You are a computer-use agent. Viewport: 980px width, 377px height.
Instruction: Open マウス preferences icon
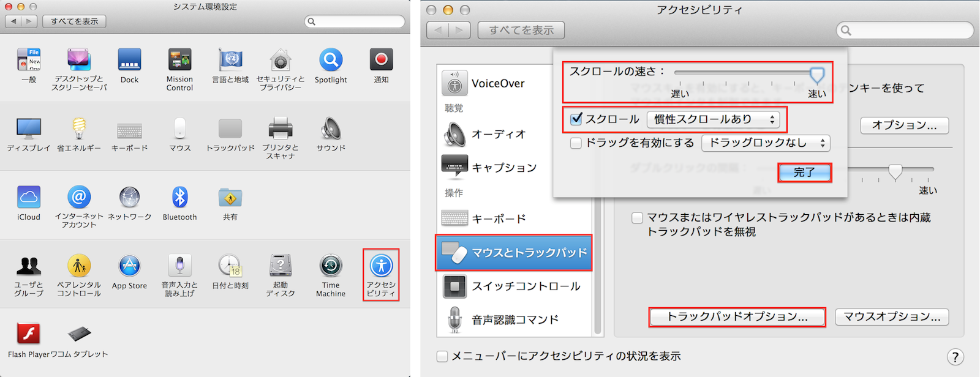pos(179,129)
